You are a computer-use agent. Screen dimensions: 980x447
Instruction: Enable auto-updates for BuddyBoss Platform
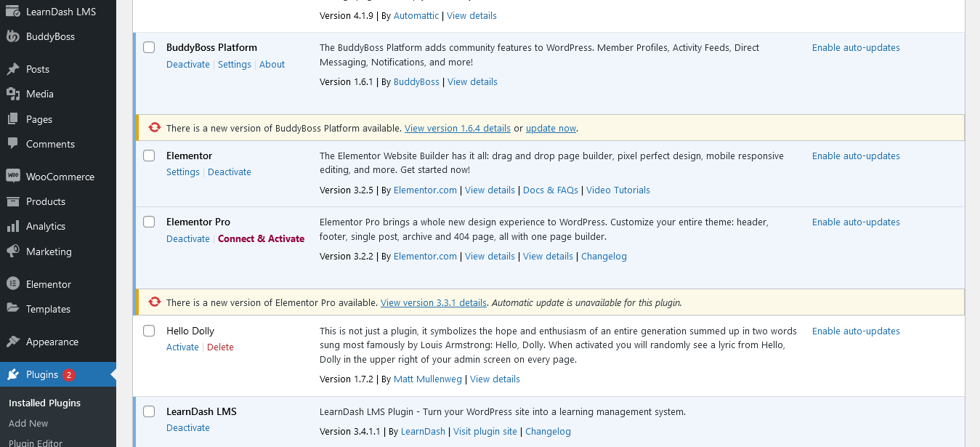click(856, 47)
